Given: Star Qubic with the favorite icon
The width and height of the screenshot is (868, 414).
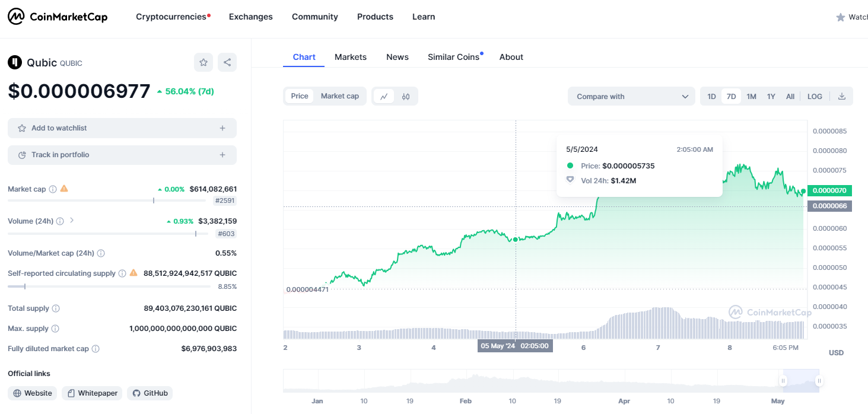Looking at the screenshot, I should [x=204, y=62].
